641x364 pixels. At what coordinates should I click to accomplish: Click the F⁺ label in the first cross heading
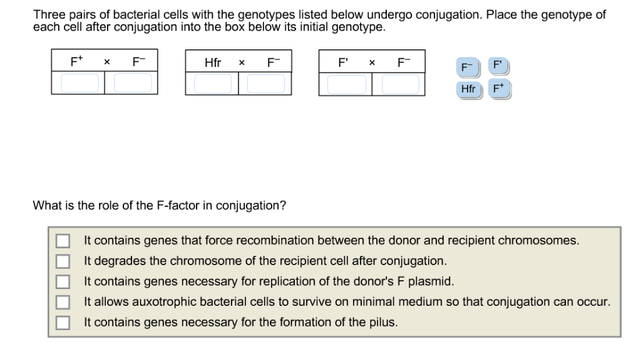click(75, 62)
